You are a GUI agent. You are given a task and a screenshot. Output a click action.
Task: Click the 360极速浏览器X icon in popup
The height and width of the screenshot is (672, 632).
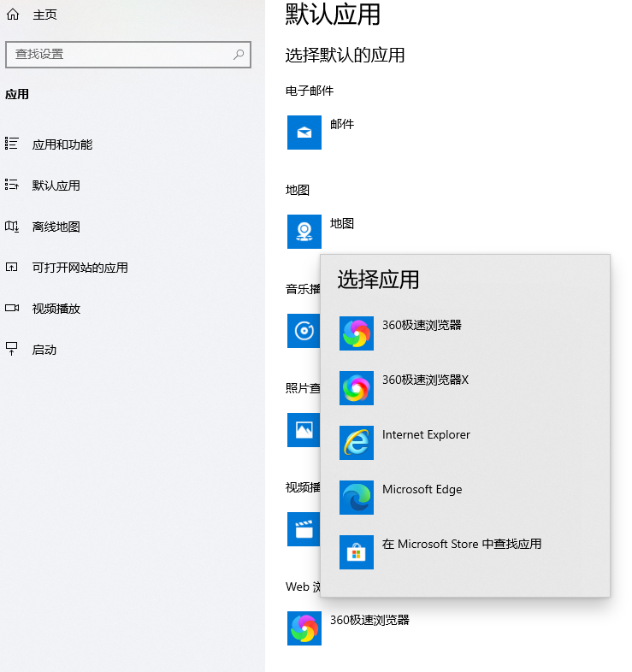click(x=357, y=388)
